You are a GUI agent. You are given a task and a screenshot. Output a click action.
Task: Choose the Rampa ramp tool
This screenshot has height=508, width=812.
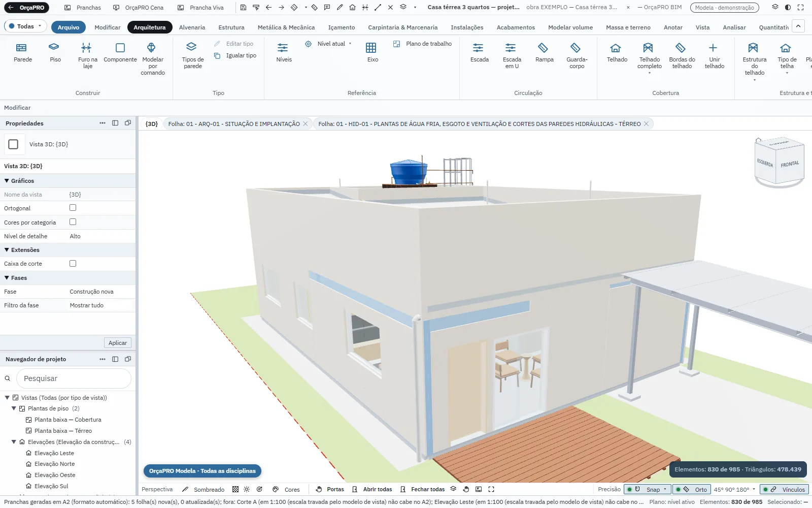click(544, 52)
